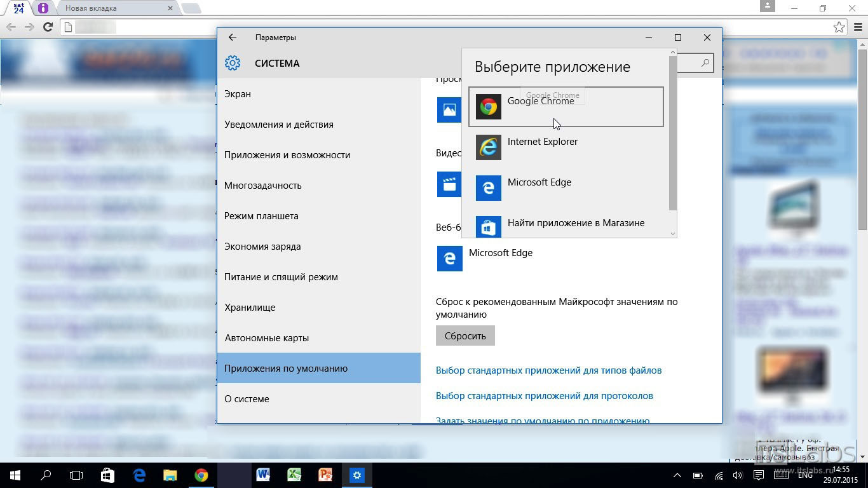Switch to the sat24 pinned tab

click(19, 8)
